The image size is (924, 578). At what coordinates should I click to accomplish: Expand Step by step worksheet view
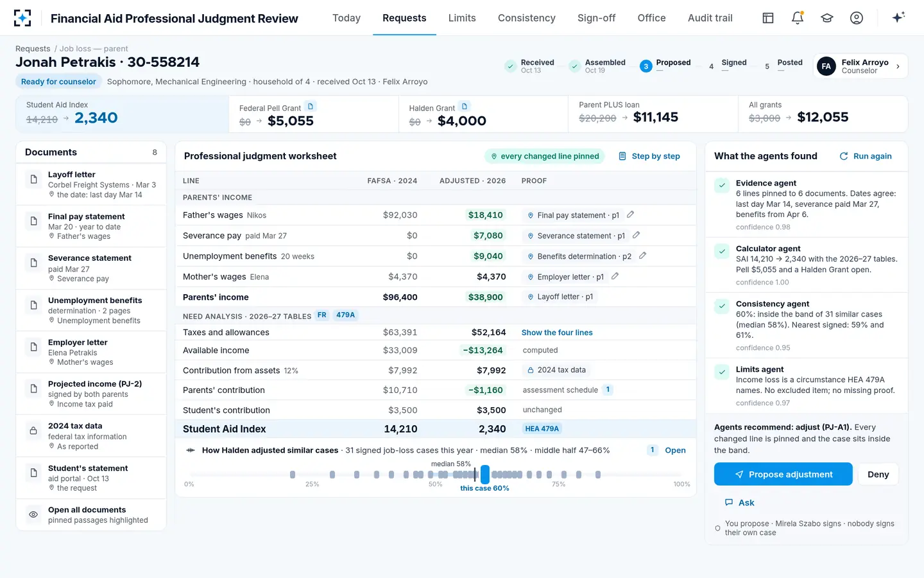(x=649, y=156)
